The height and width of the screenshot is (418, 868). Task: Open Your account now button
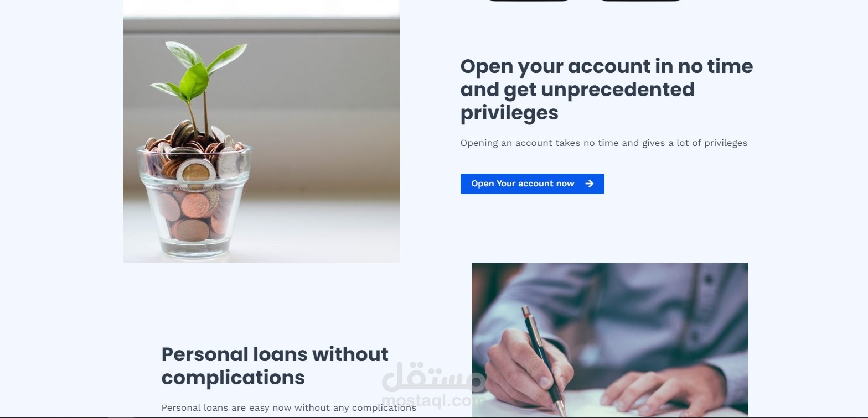pyautogui.click(x=532, y=184)
